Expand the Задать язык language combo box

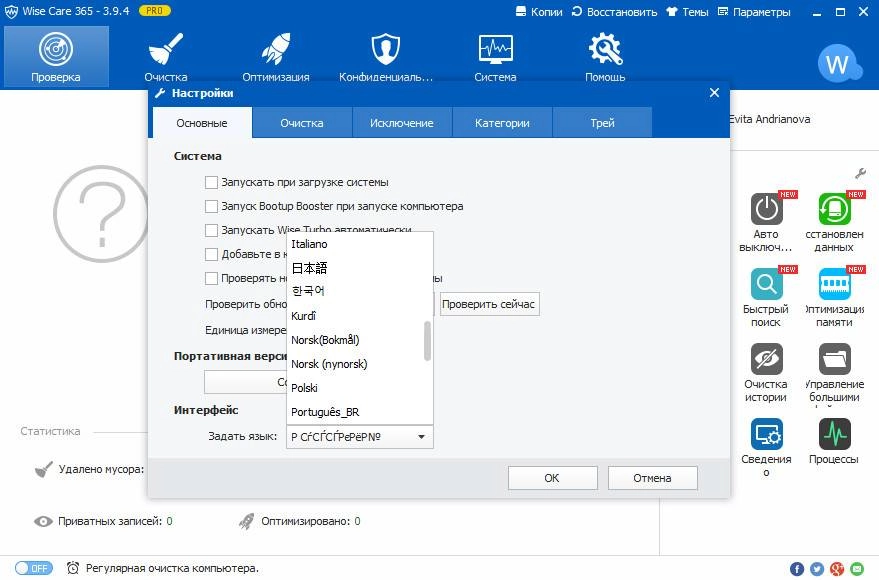click(360, 437)
